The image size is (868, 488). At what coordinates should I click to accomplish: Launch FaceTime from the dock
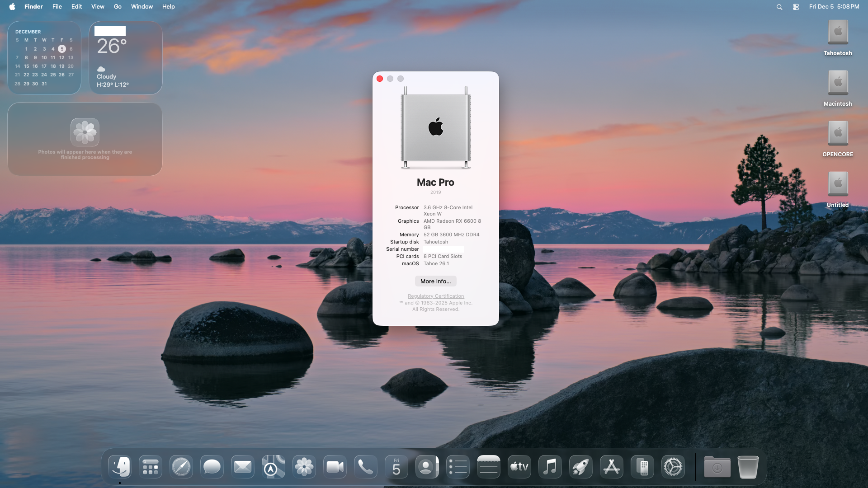click(335, 467)
